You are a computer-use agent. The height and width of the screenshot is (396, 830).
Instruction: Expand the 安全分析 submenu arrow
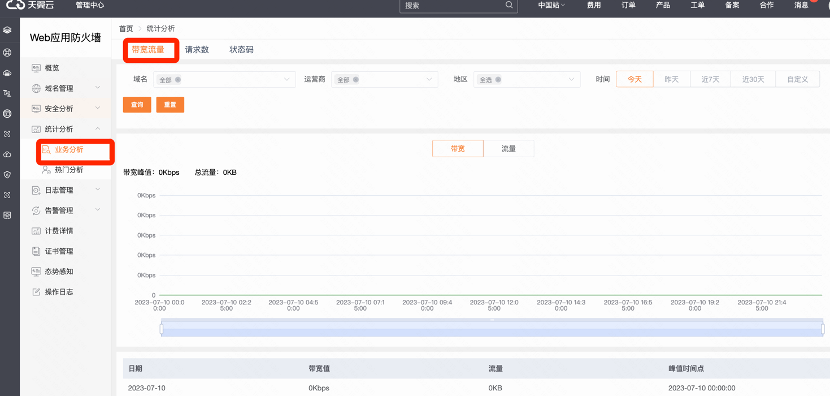click(98, 108)
